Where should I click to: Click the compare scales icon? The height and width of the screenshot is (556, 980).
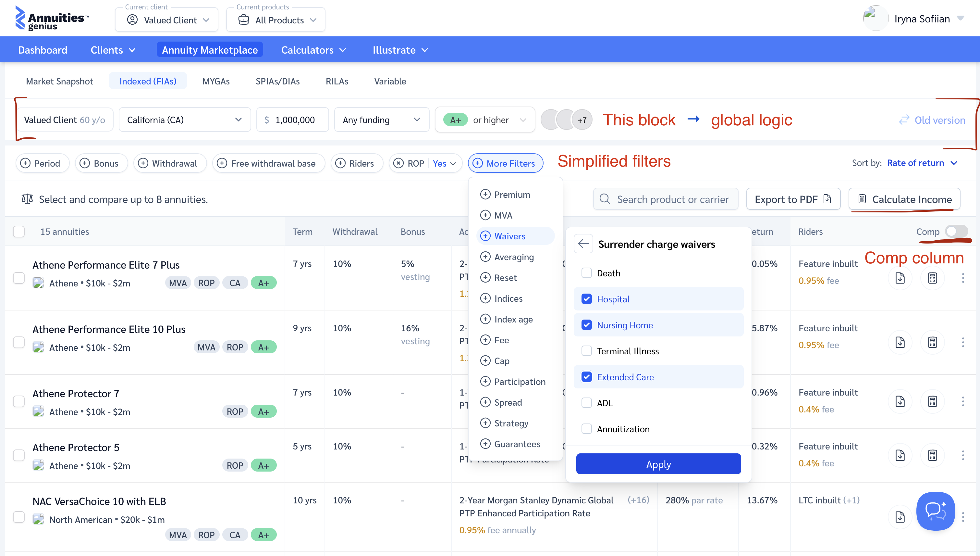pyautogui.click(x=27, y=199)
